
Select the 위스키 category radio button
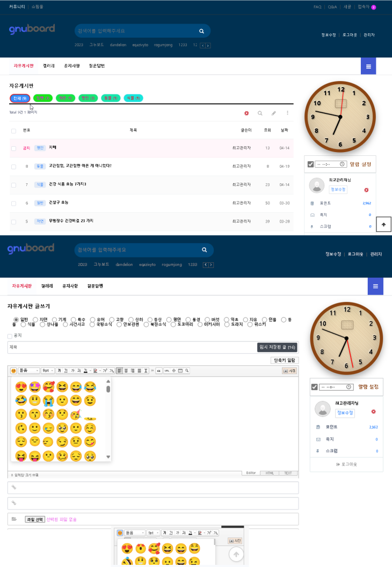(x=250, y=325)
